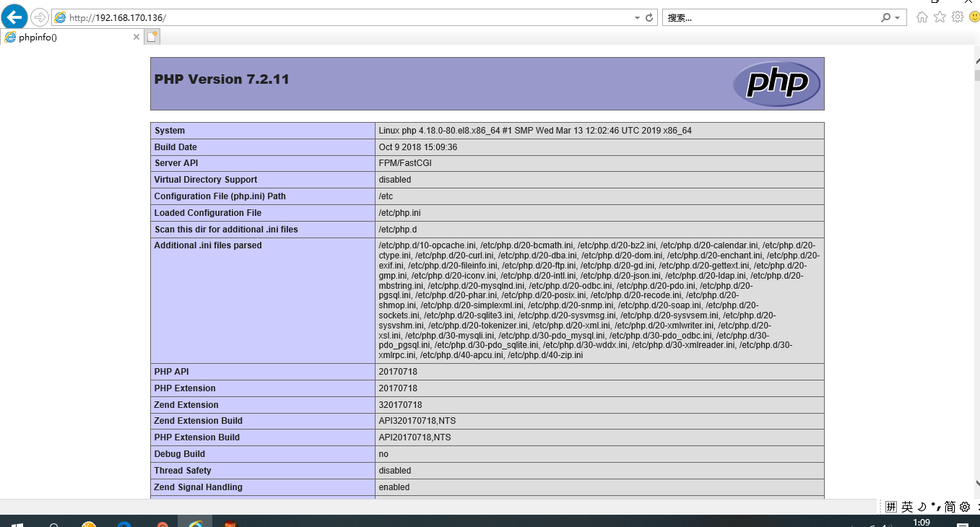Close the phpinfo() tab
Screen dimensions: 980x527
tap(136, 37)
